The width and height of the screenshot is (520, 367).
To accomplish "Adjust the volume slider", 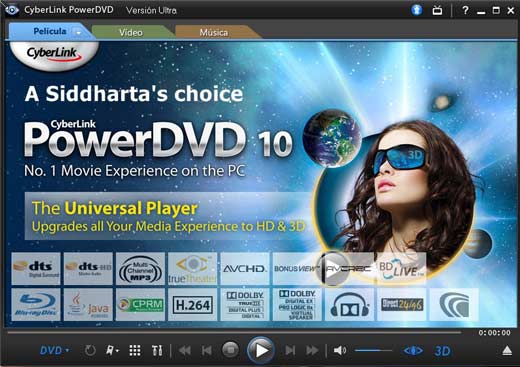I will 373,351.
